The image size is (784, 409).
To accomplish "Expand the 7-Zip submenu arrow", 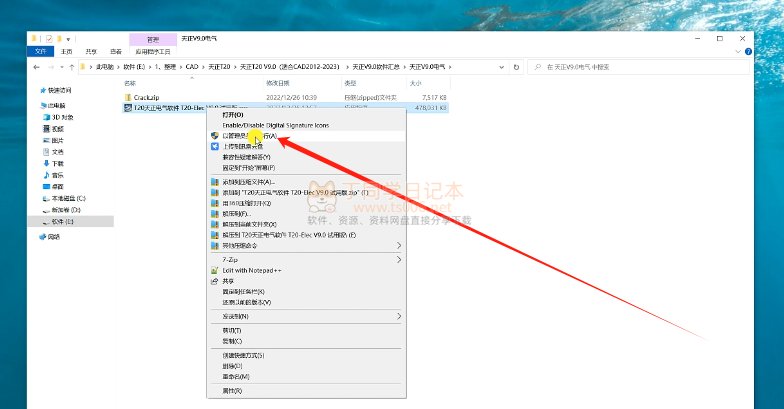I will pos(398,260).
